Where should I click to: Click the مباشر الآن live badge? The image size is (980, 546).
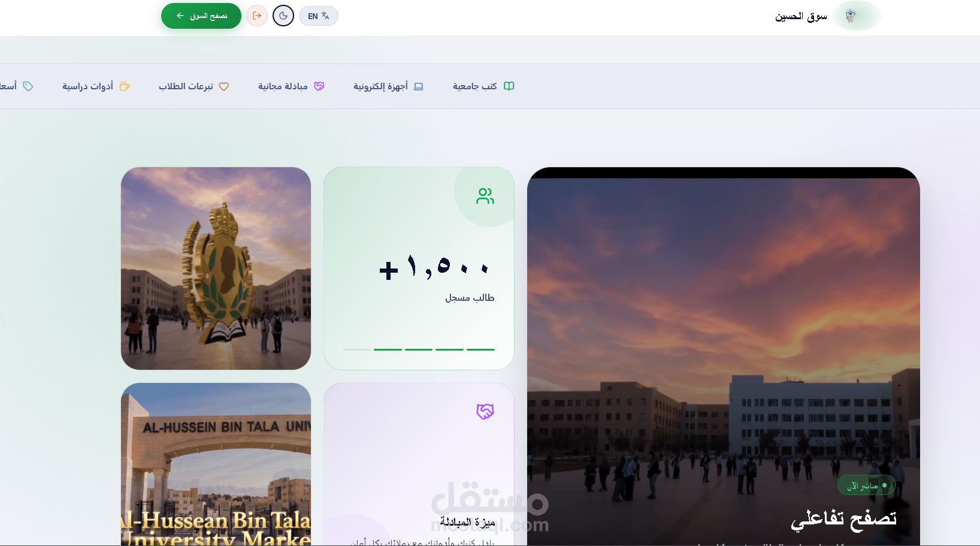866,485
